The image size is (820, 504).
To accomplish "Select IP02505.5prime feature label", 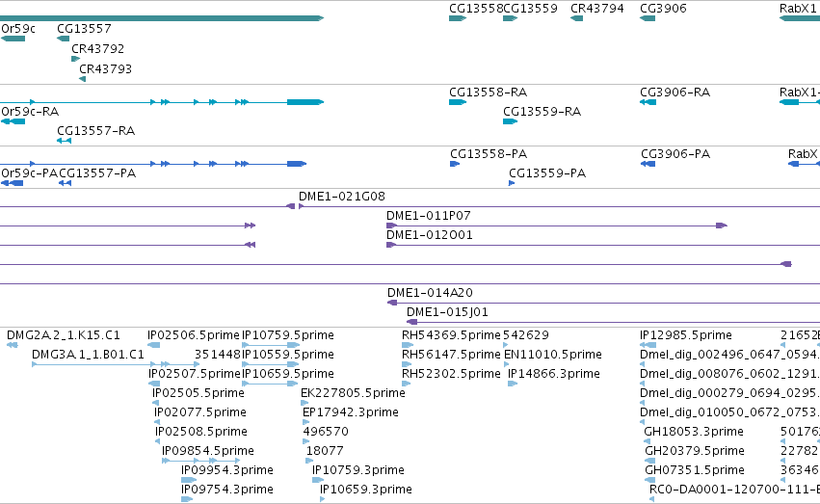I will (x=198, y=393).
